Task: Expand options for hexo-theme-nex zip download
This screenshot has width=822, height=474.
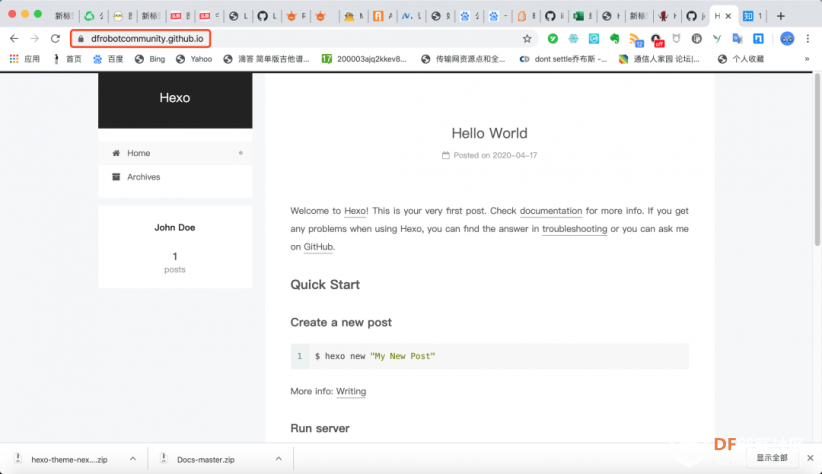Action: tap(133, 459)
